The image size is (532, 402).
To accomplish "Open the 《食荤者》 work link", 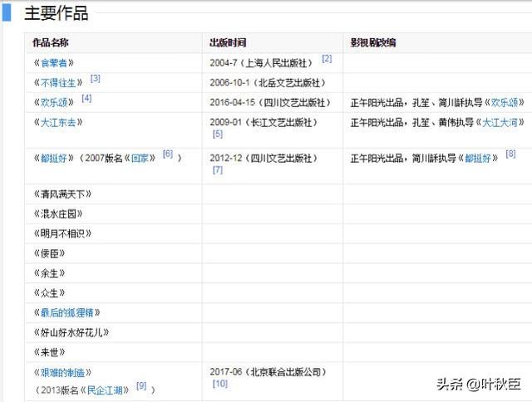I will click(53, 63).
